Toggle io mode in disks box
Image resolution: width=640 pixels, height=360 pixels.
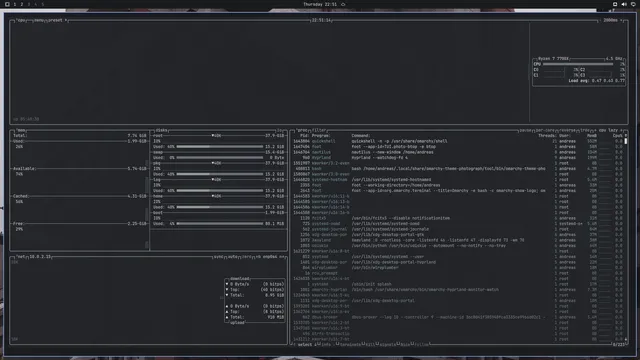280,130
